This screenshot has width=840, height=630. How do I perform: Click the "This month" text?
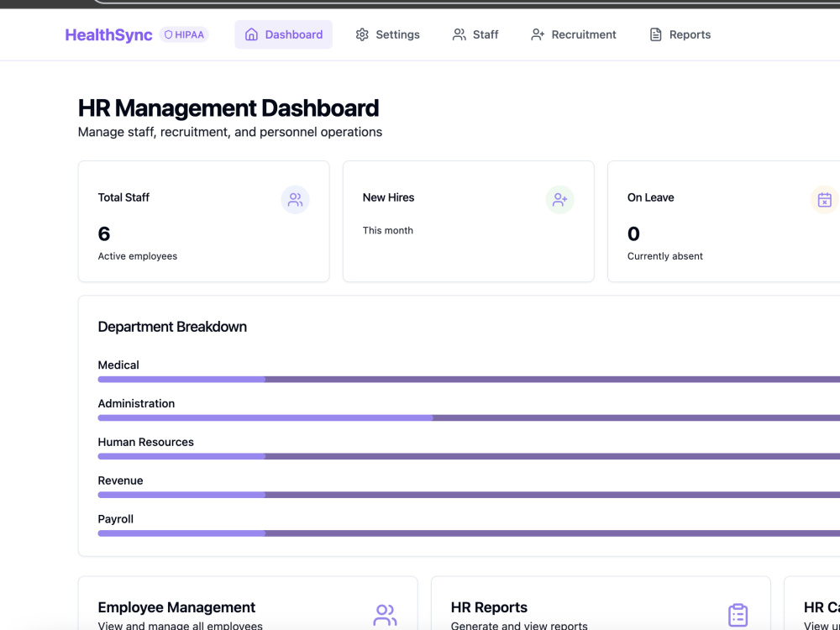[388, 230]
